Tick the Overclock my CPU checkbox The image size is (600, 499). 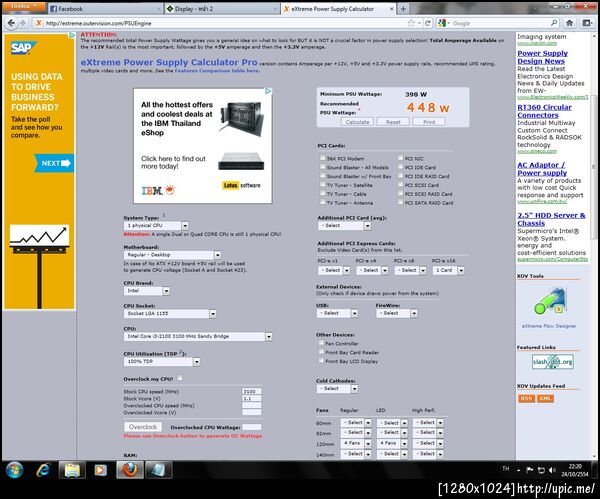coord(180,378)
